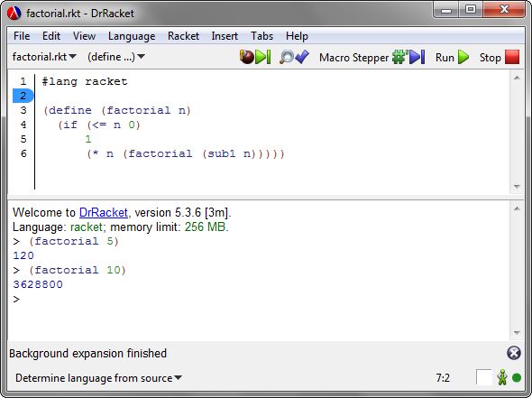Click the Check Syntax magnifier icon

click(x=294, y=57)
